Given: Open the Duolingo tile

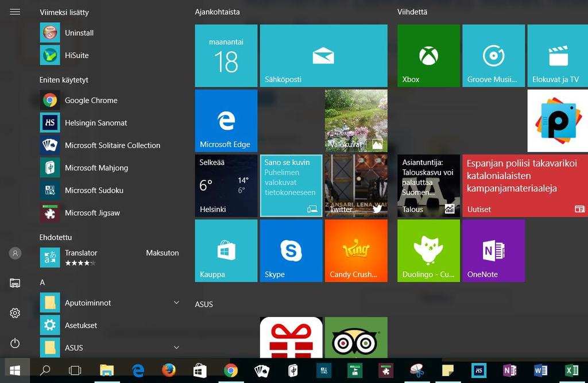Looking at the screenshot, I should click(428, 250).
